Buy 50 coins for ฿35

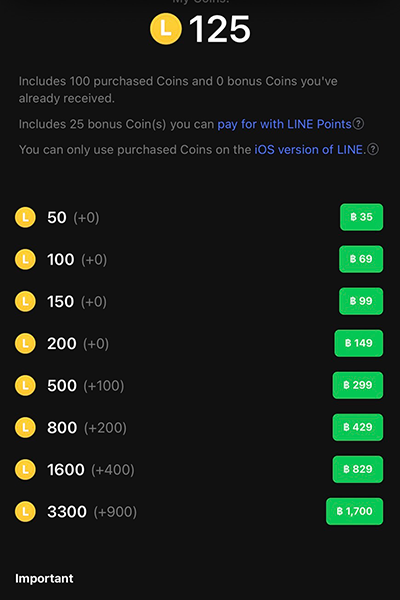[361, 217]
